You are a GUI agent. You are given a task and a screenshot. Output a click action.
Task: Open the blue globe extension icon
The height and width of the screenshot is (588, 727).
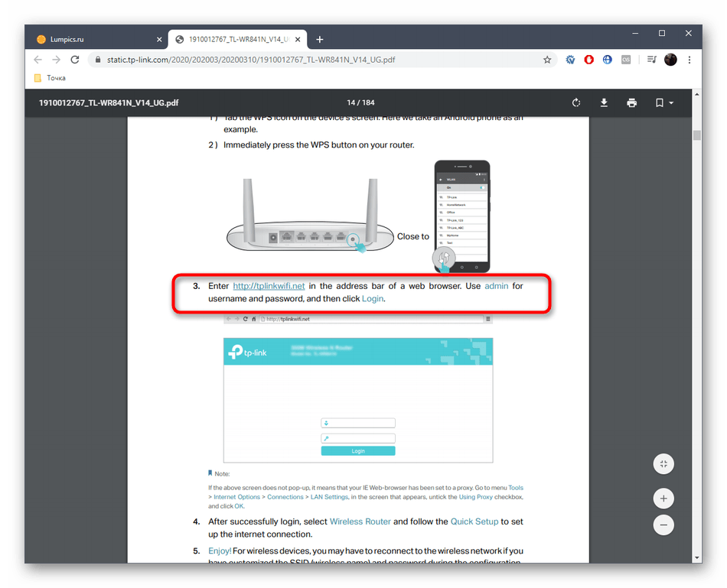[608, 60]
